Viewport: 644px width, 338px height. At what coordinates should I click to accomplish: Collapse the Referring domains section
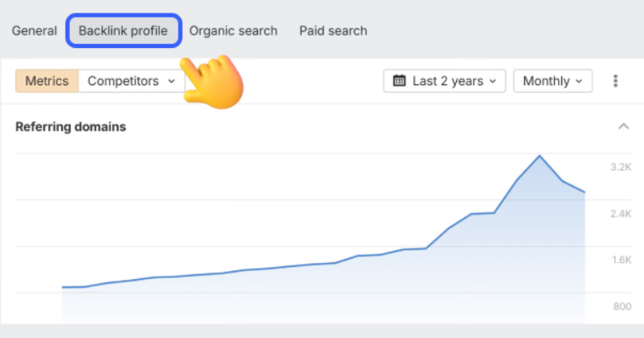coord(624,126)
